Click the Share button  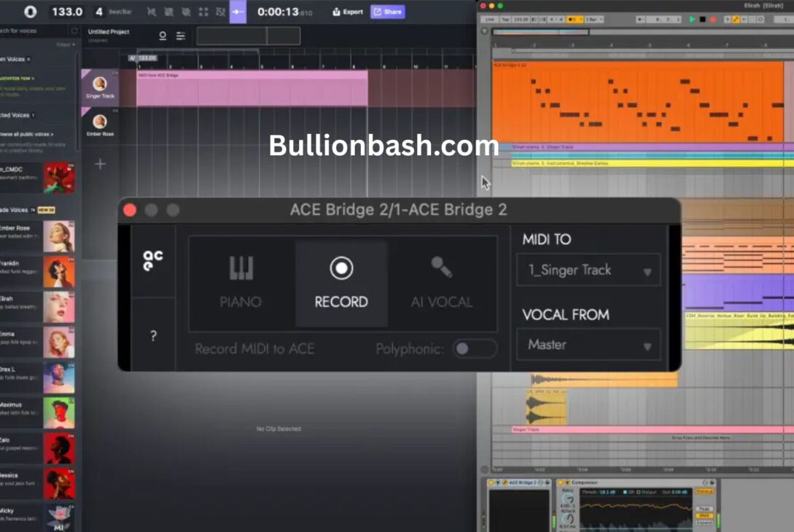387,12
